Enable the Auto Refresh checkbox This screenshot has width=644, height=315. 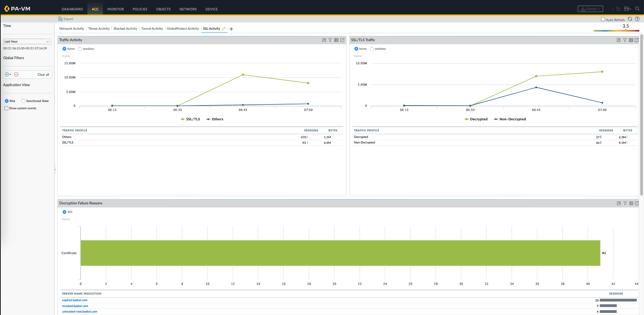603,19
